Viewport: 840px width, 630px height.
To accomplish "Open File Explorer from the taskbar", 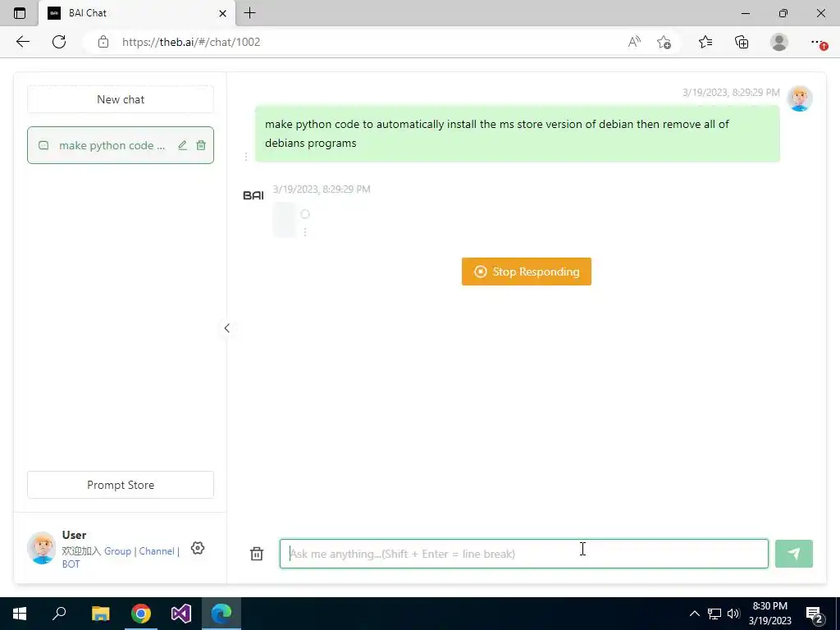I will (100, 614).
